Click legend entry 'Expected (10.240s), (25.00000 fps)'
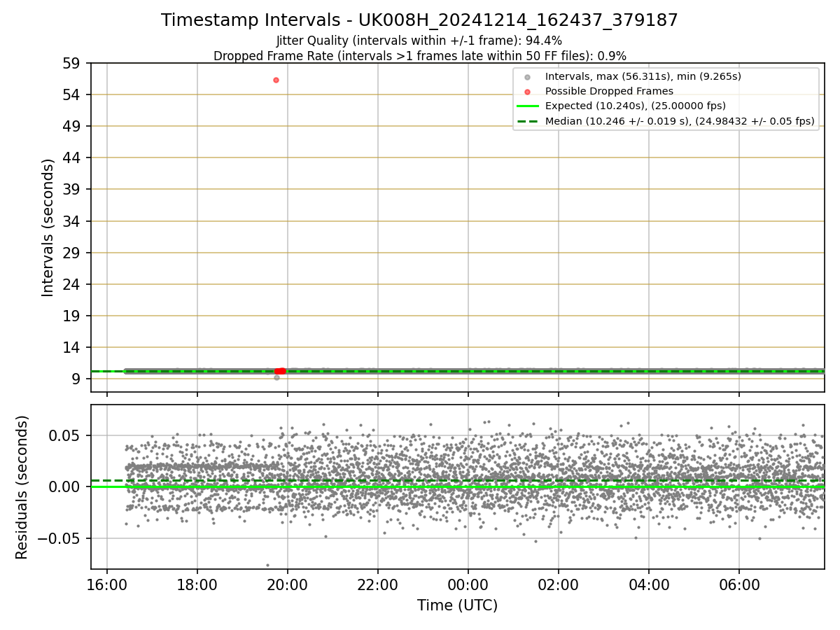The height and width of the screenshot is (630, 840). 635,106
